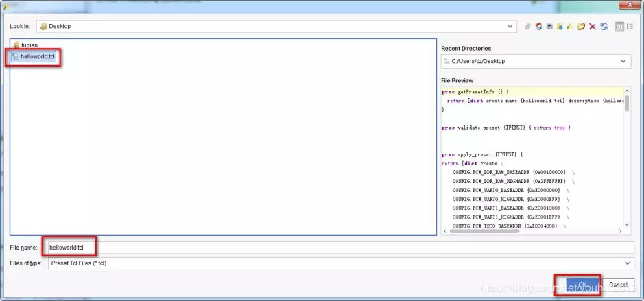Click File Preview scroll-right arrow
The image size is (644, 301).
pyautogui.click(x=620, y=231)
